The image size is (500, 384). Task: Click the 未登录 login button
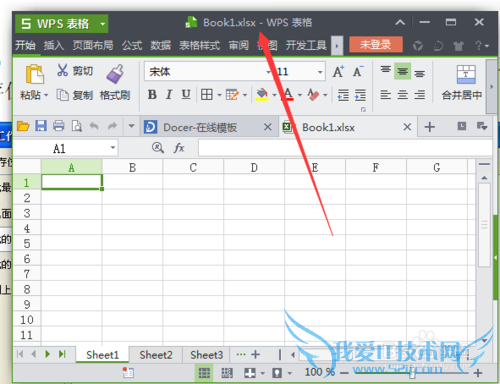point(376,44)
